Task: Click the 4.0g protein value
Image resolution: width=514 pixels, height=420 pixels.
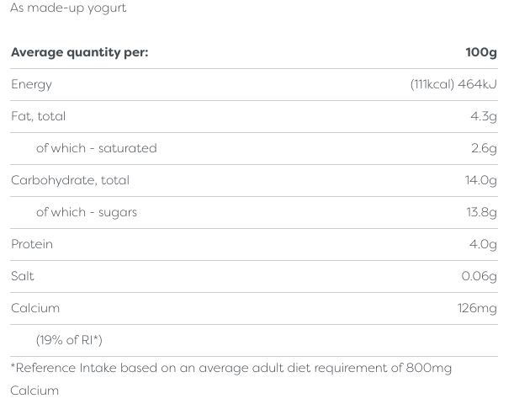Action: pyautogui.click(x=482, y=244)
